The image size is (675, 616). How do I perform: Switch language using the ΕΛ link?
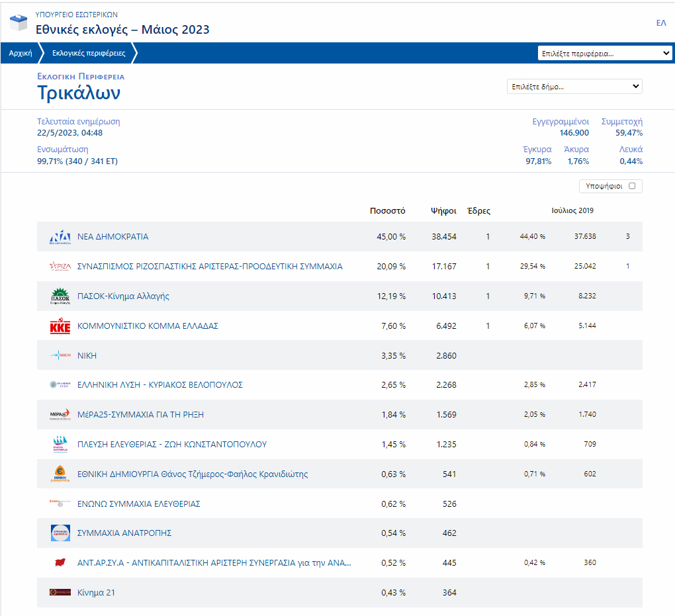(x=660, y=23)
